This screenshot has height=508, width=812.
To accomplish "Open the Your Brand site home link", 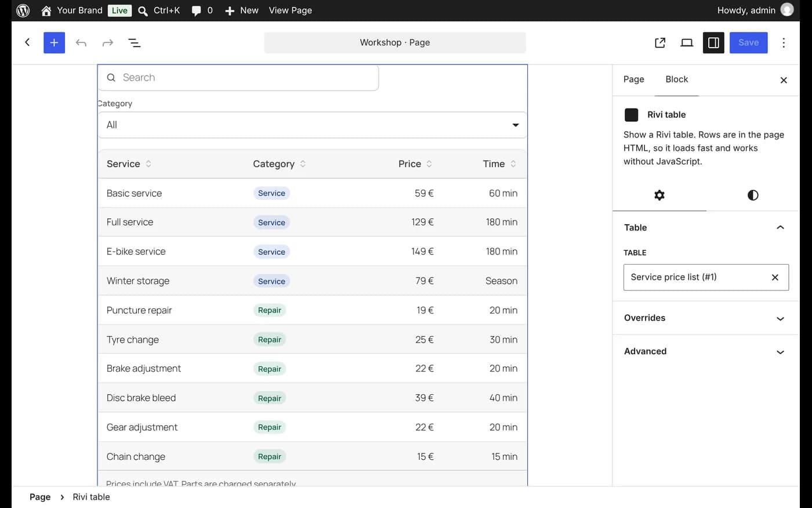I will tap(71, 10).
